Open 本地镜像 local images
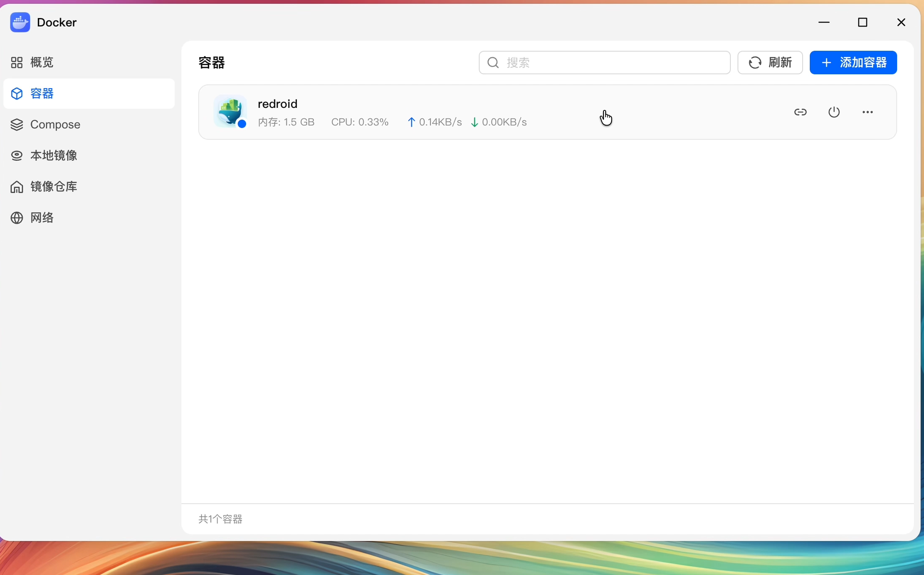This screenshot has height=575, width=924. pos(89,156)
